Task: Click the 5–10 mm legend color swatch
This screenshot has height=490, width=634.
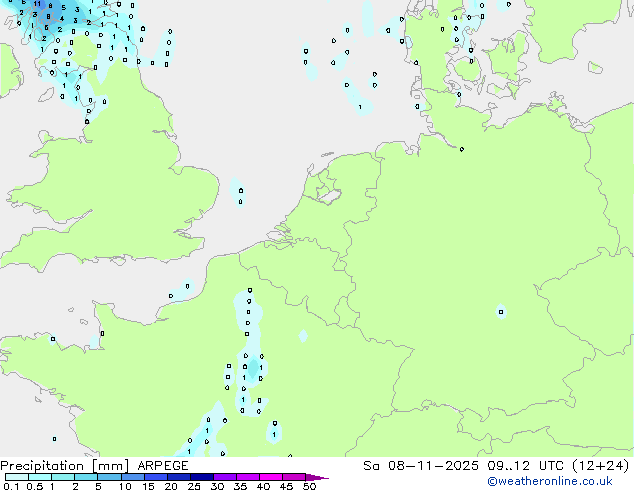Action: 109,477
